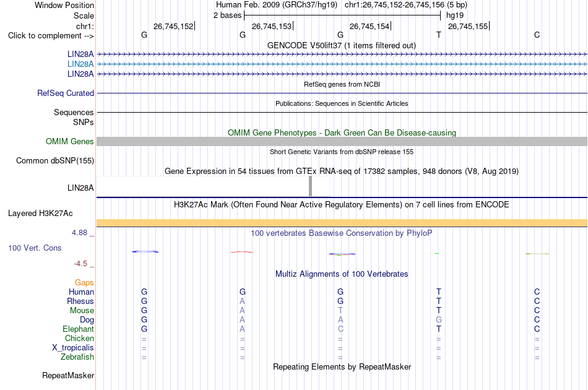Open 'Multiz Alignments of 100 Vertebrates' title

coord(342,274)
